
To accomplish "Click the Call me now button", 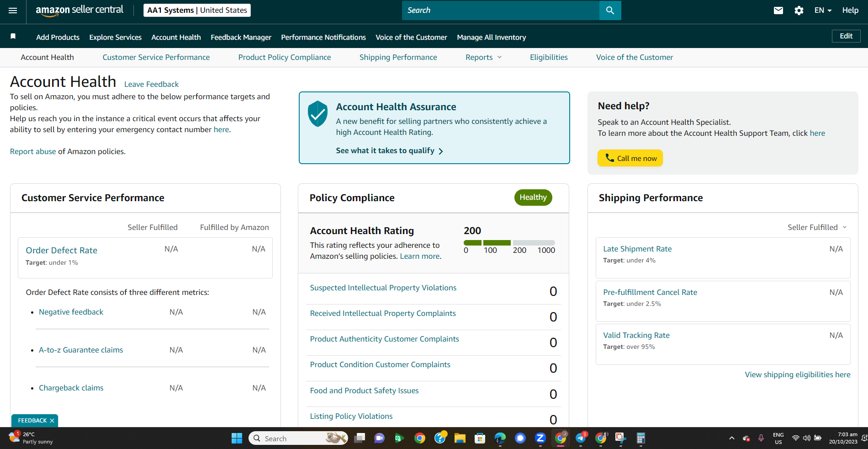I will click(x=630, y=158).
